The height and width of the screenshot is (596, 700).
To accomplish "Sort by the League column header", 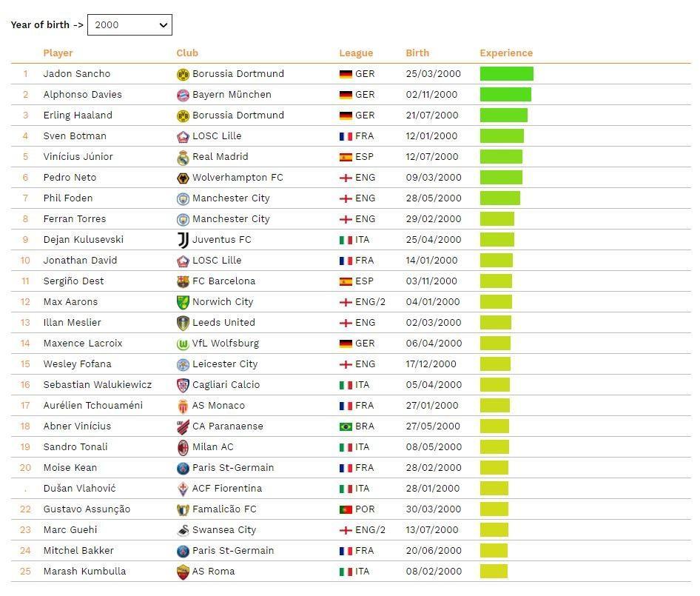I will coord(356,53).
